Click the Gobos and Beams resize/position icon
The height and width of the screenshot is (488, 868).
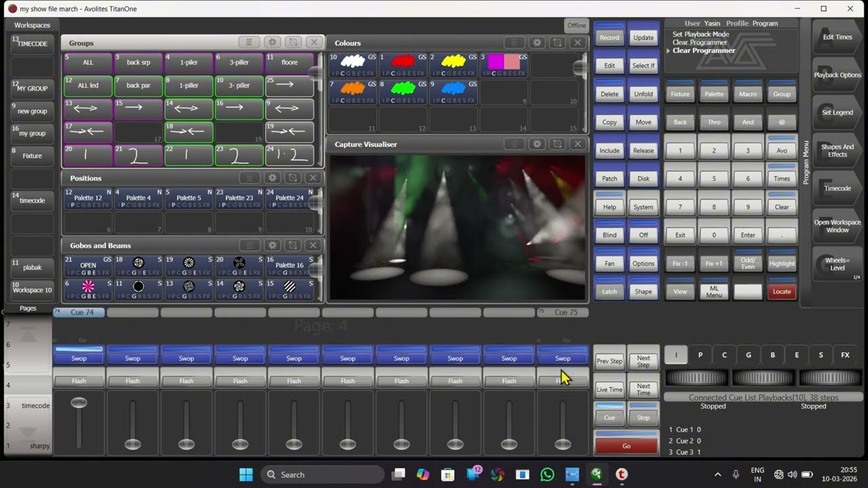pos(293,245)
